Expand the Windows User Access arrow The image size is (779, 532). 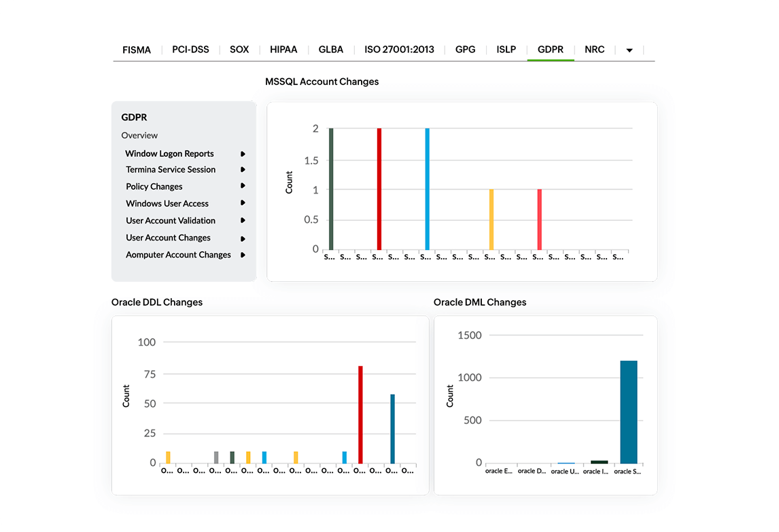(243, 202)
